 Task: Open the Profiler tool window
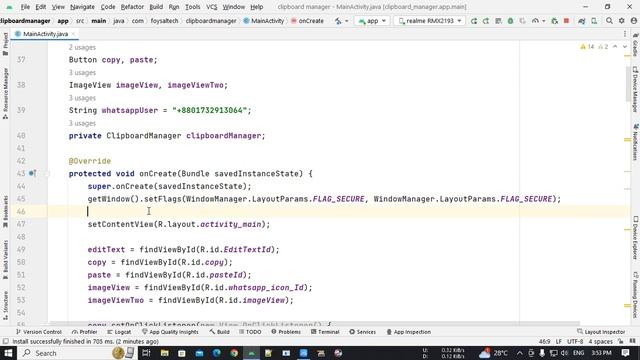(84, 332)
